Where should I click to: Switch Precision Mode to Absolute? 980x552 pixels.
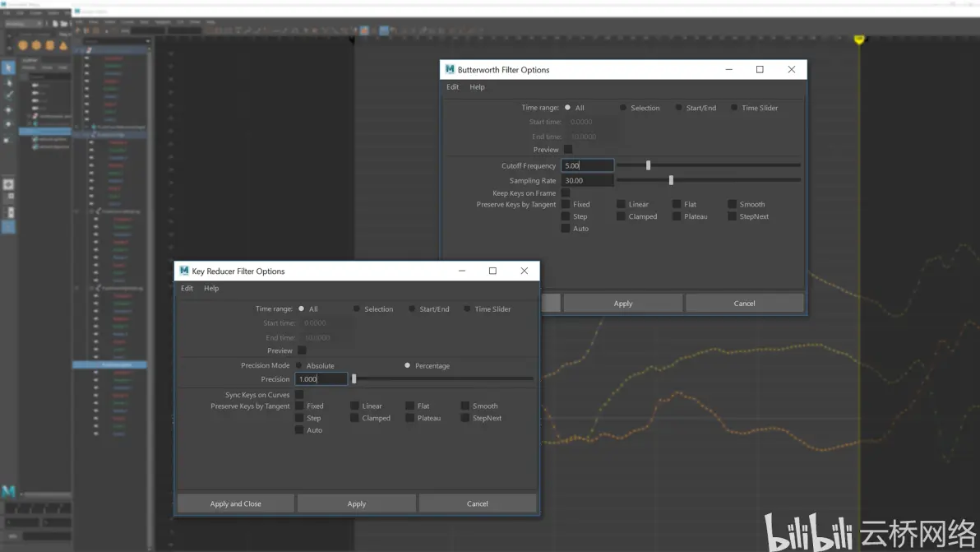coord(298,366)
